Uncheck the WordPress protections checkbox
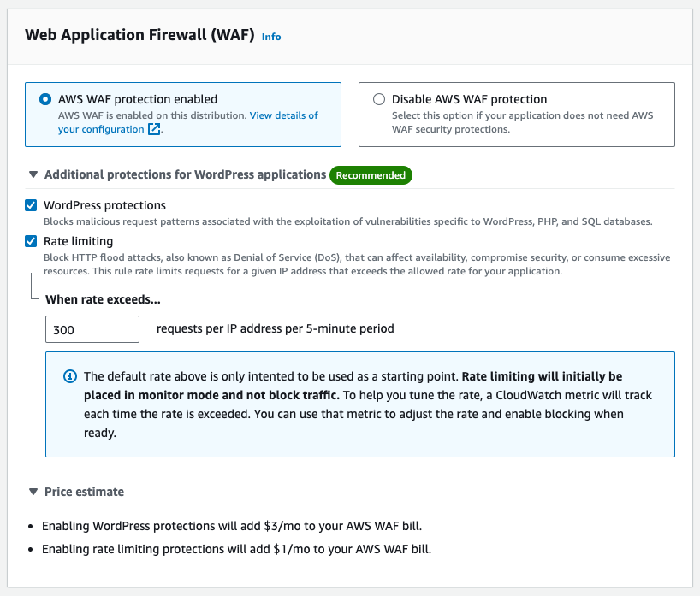The height and width of the screenshot is (596, 700). pos(31,205)
